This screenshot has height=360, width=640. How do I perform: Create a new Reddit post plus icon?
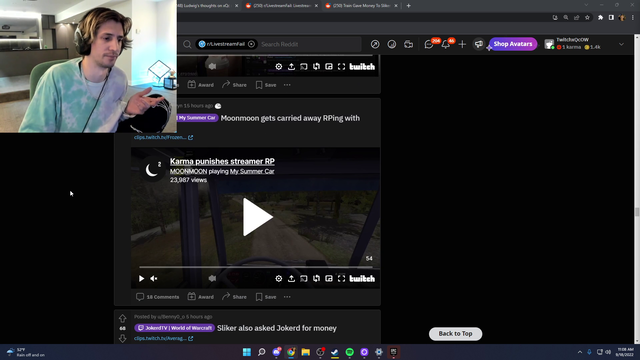[x=462, y=44]
